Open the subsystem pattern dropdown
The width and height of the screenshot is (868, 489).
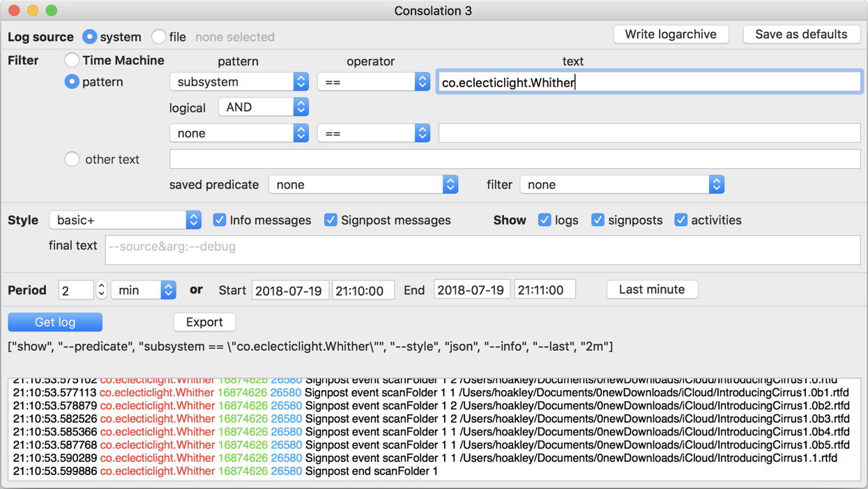coord(239,82)
